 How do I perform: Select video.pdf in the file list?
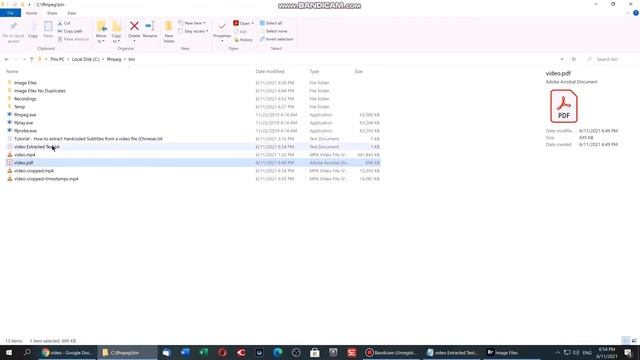click(x=23, y=163)
